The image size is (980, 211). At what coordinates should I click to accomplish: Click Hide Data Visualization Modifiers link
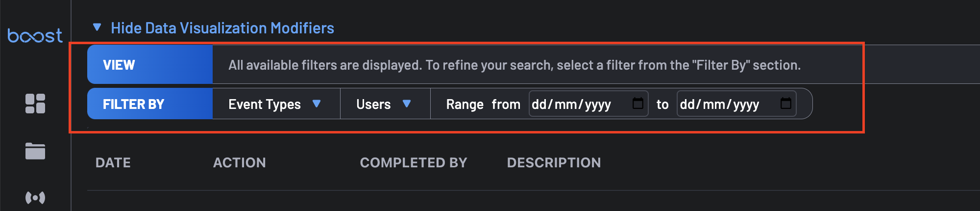click(222, 28)
